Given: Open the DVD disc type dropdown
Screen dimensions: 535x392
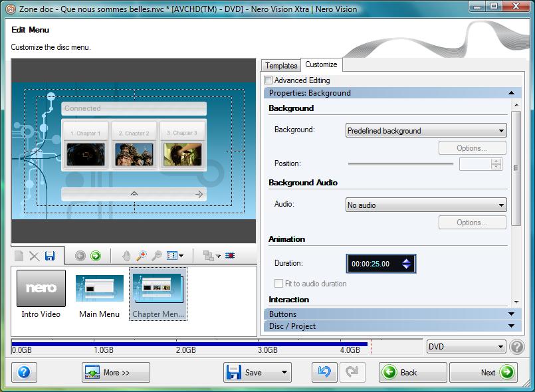Looking at the screenshot, I should pyautogui.click(x=465, y=347).
